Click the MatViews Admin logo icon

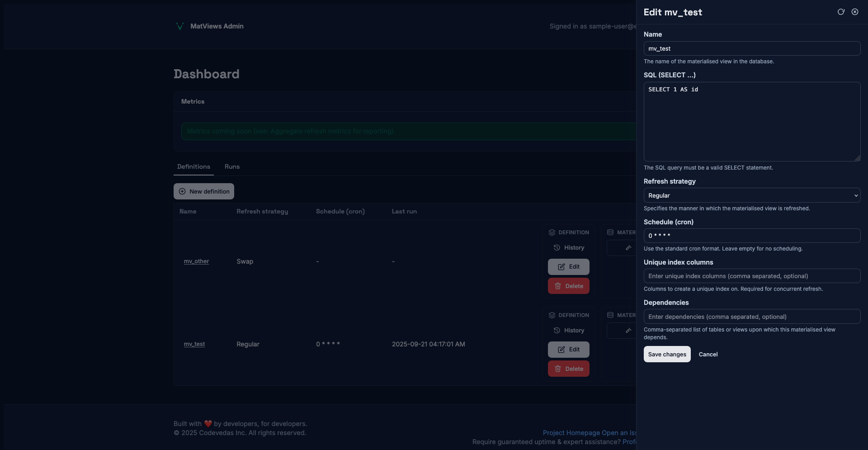click(179, 26)
